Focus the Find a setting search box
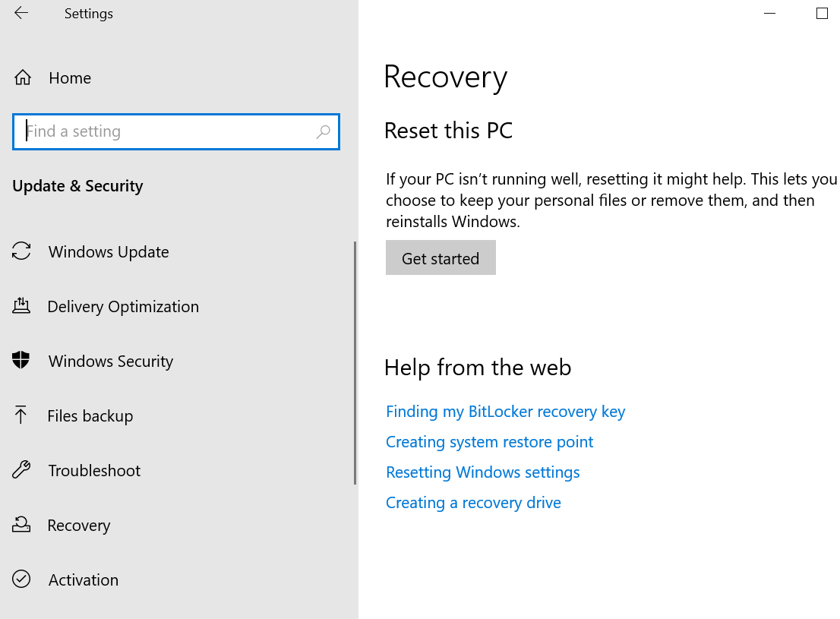Image resolution: width=840 pixels, height=619 pixels. [x=176, y=131]
